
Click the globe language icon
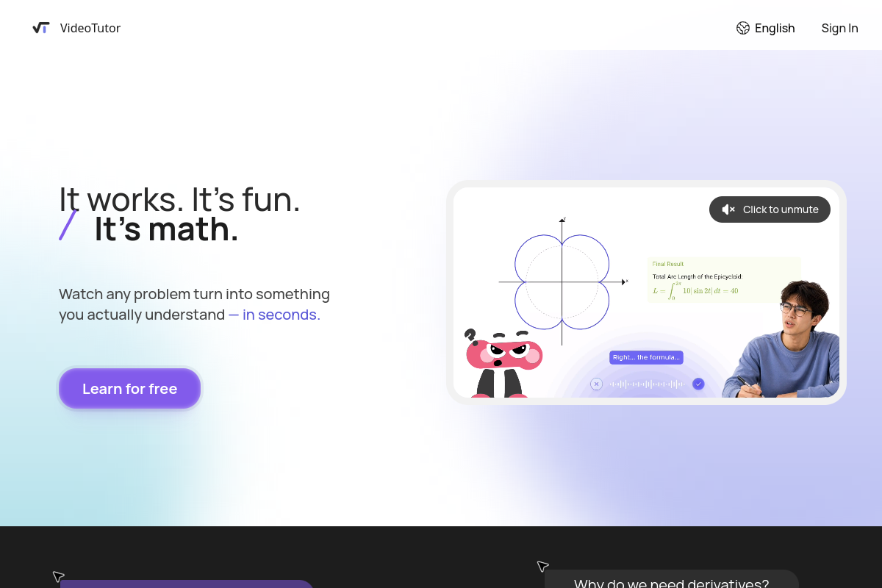[x=743, y=28]
